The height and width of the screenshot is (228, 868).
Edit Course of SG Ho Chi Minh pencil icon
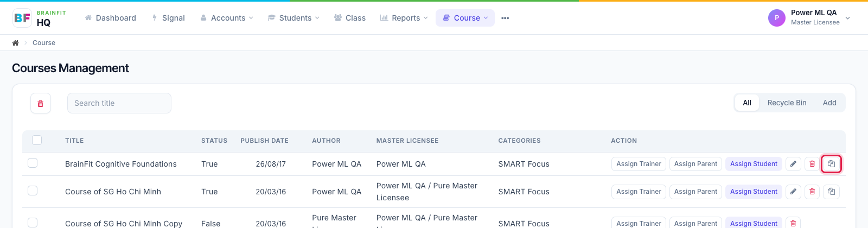(x=793, y=192)
